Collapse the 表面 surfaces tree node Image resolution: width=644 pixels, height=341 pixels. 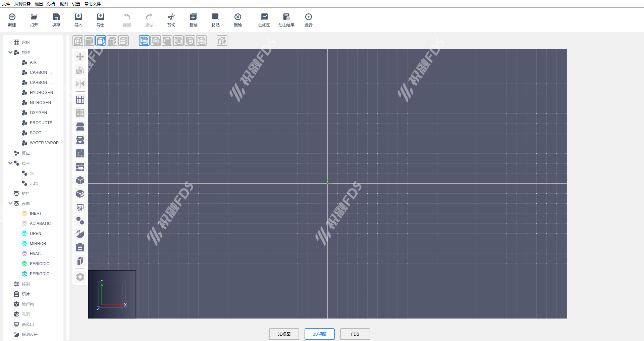10,203
